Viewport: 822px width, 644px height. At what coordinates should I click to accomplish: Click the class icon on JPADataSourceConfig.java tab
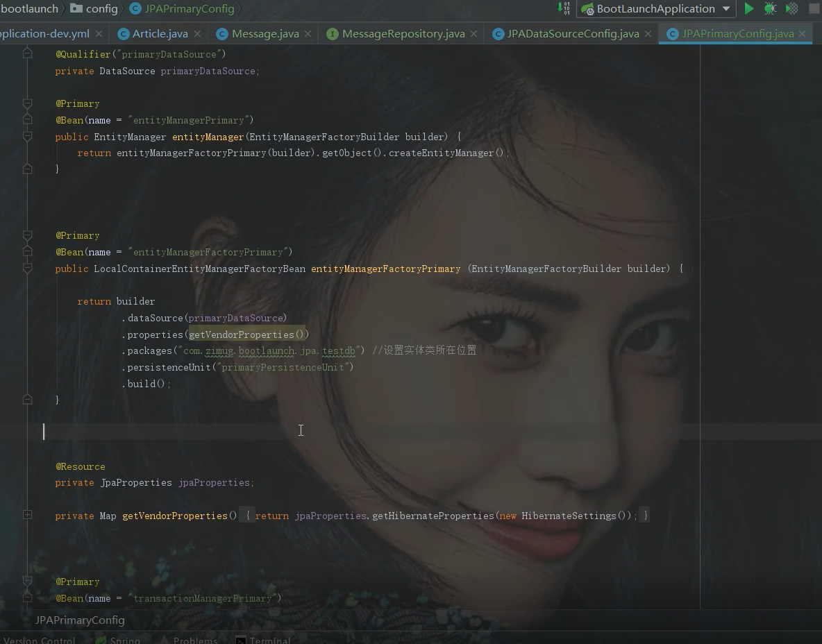click(498, 34)
